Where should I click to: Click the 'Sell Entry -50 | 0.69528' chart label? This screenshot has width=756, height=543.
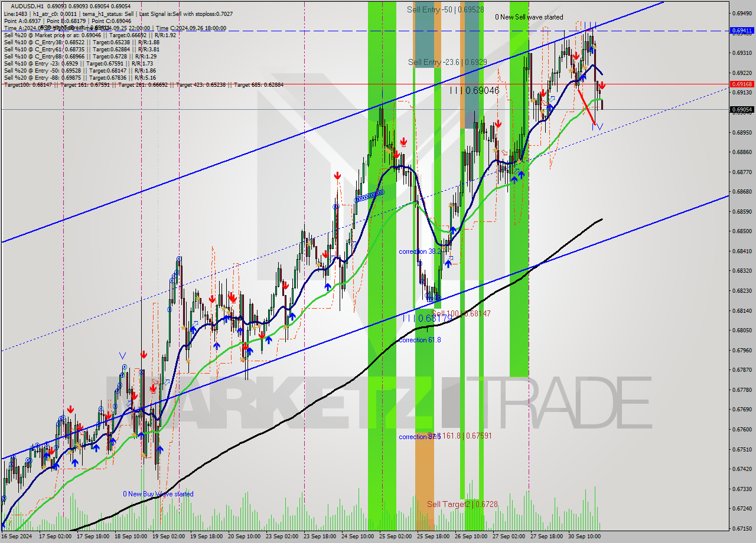(x=445, y=10)
